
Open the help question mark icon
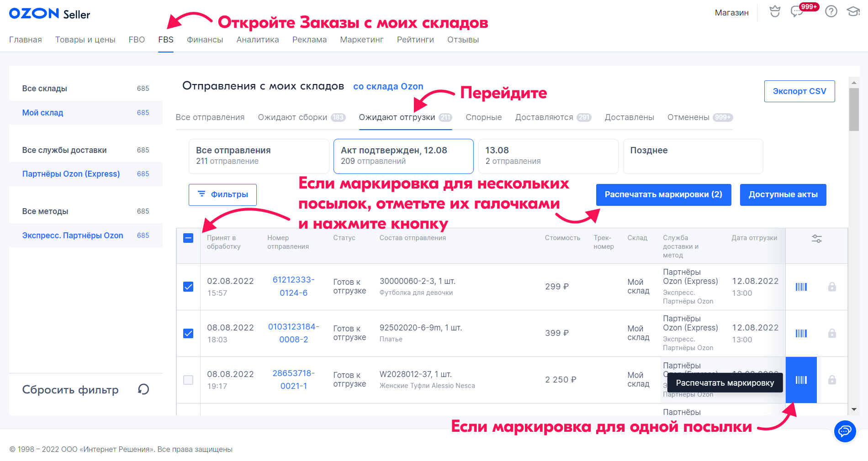pyautogui.click(x=831, y=11)
